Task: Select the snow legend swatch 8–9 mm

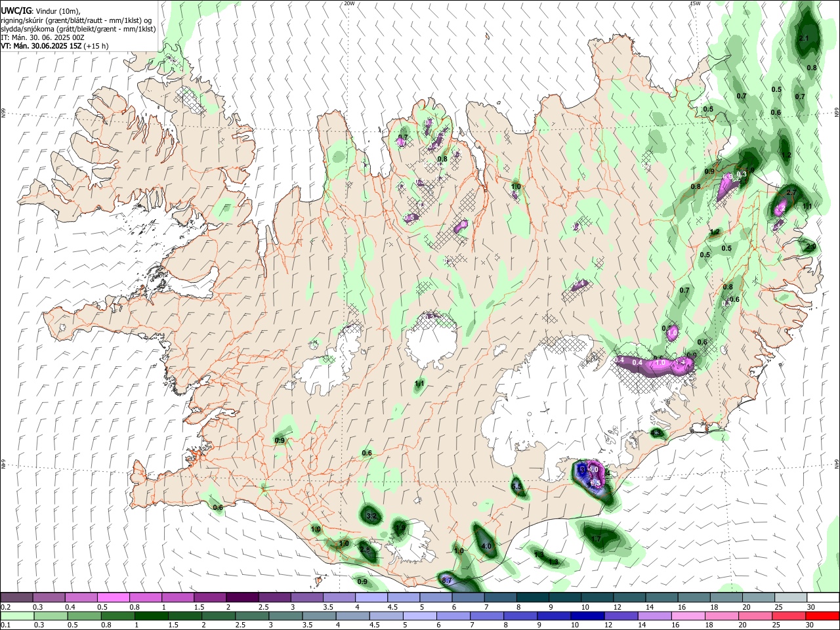Action: point(532,597)
